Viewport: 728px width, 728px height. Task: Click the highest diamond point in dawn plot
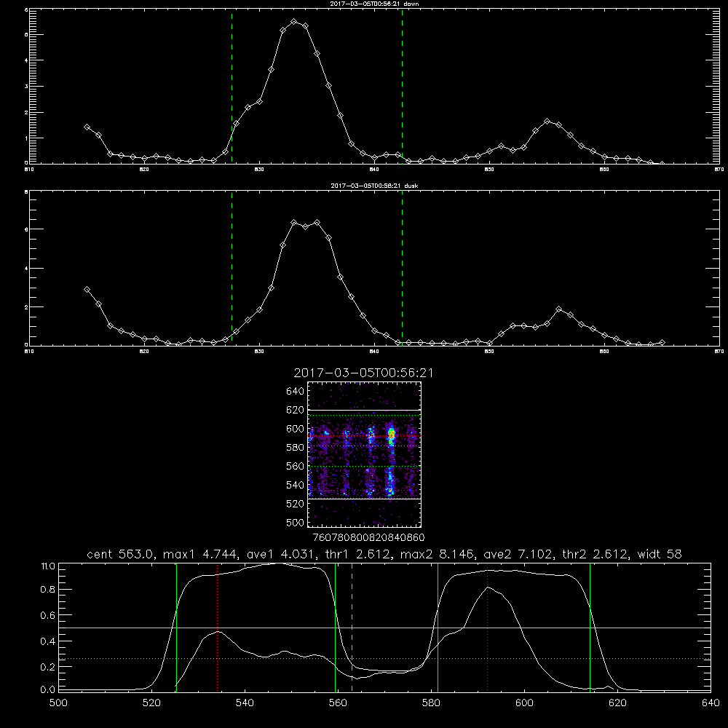point(294,22)
